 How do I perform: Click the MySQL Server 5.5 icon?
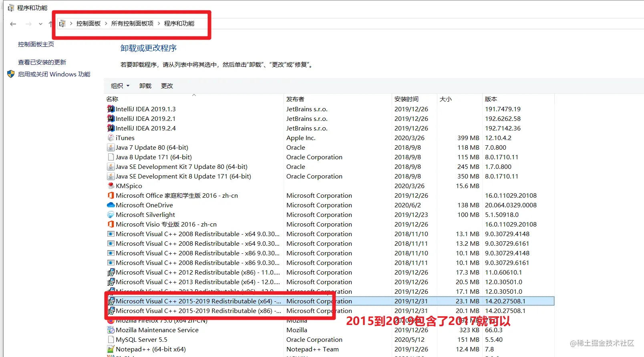[111, 339]
